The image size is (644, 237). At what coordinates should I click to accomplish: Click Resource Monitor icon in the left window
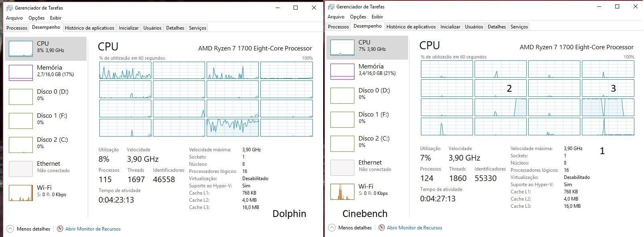[60, 229]
